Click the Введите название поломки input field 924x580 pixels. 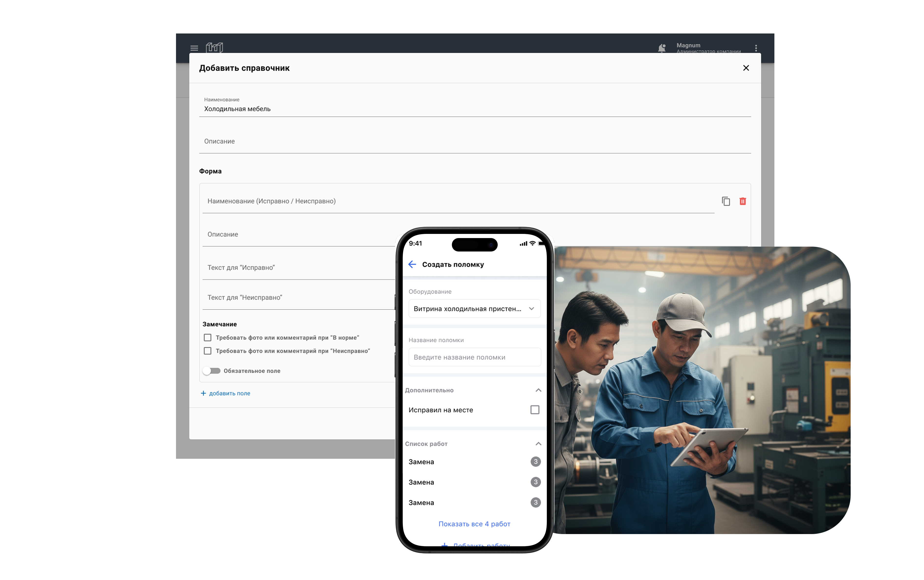pos(474,357)
